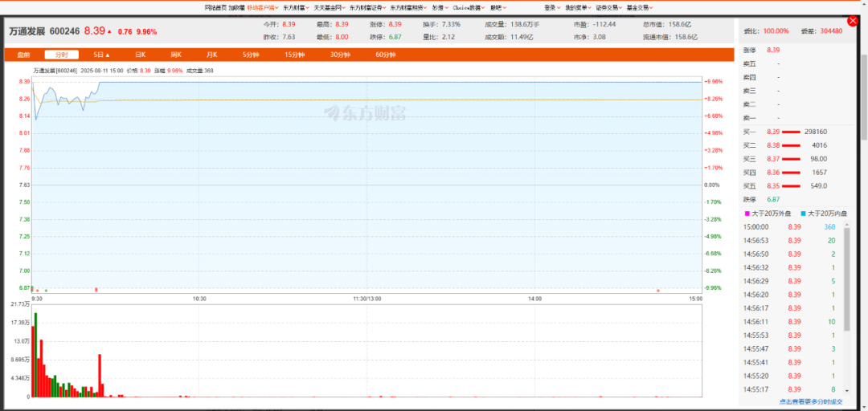This screenshot has height=411, width=868.
Task: Click the 市盈 value -112.44
Action: pos(604,24)
